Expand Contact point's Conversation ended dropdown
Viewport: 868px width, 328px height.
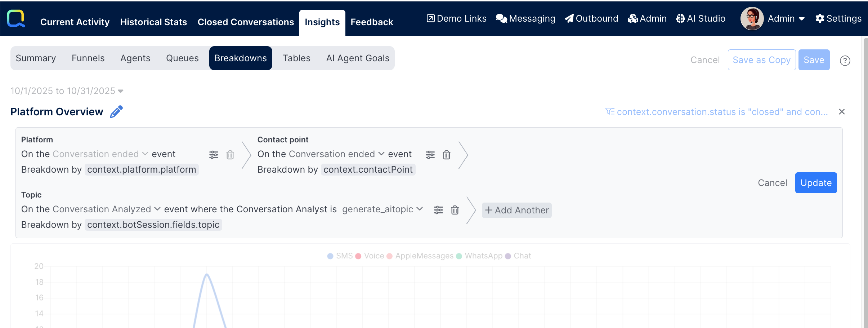[x=337, y=154]
